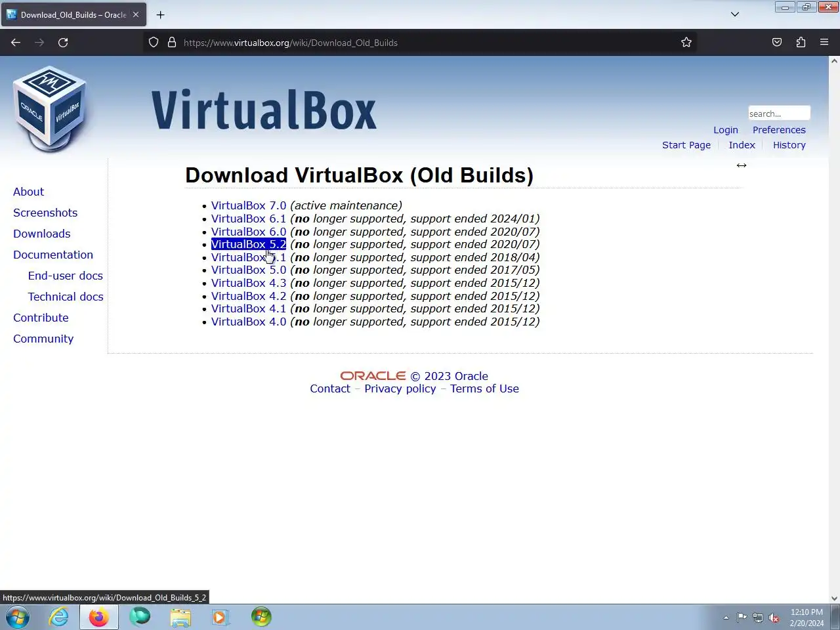Open VirtualBox 4.3 link

click(x=249, y=283)
